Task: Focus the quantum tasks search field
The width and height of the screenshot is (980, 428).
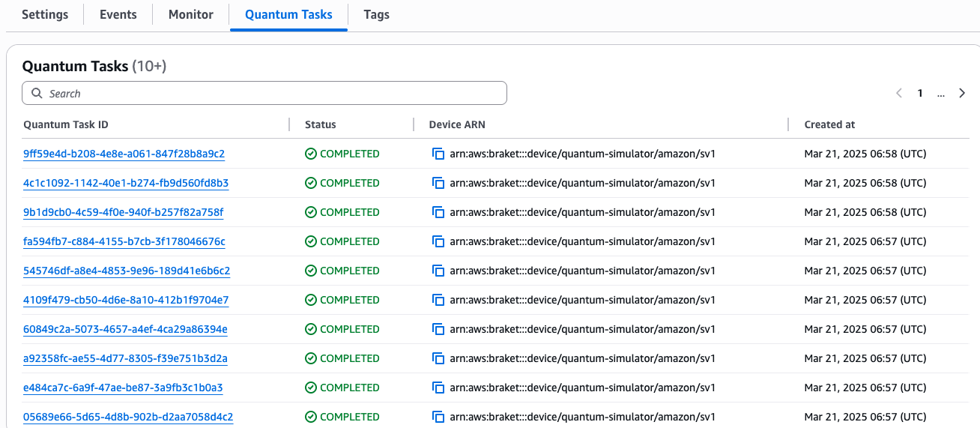Action: point(264,93)
